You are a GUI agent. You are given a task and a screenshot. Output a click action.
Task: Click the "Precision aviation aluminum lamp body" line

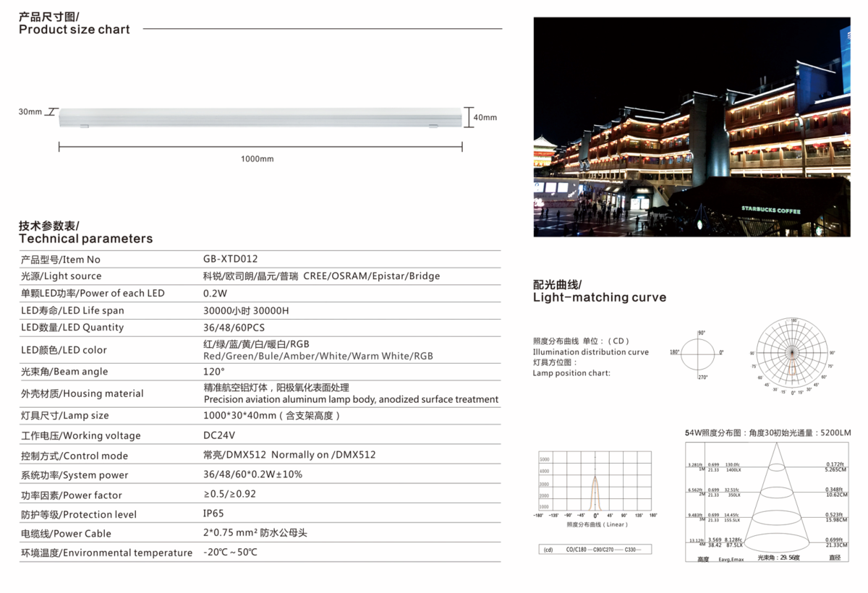coord(351,399)
